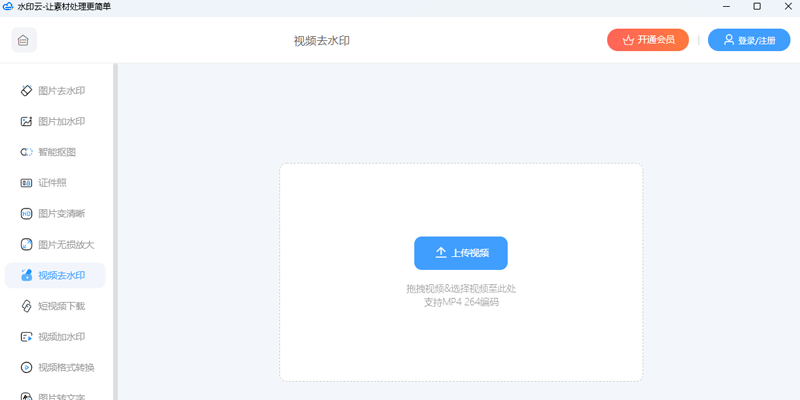This screenshot has height=400, width=800.
Task: Click the 证件照 ID card icon
Action: [x=26, y=183]
